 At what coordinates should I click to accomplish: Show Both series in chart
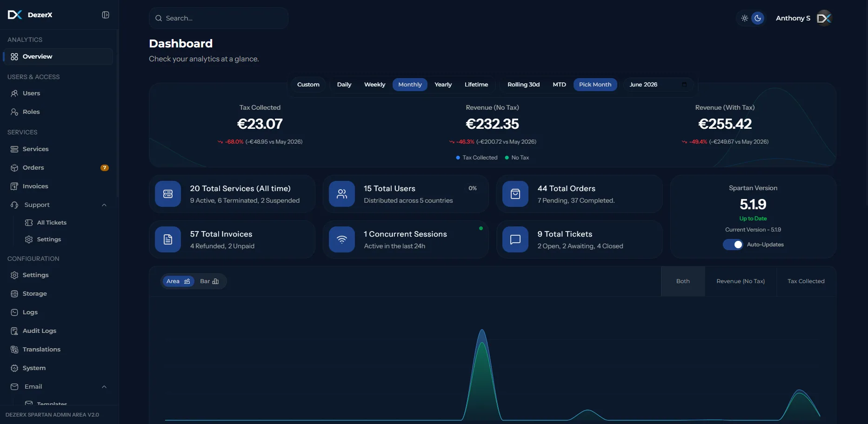pyautogui.click(x=683, y=281)
